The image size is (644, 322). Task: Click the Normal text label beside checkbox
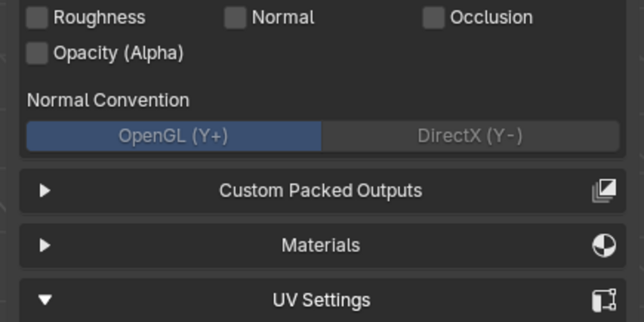click(283, 18)
